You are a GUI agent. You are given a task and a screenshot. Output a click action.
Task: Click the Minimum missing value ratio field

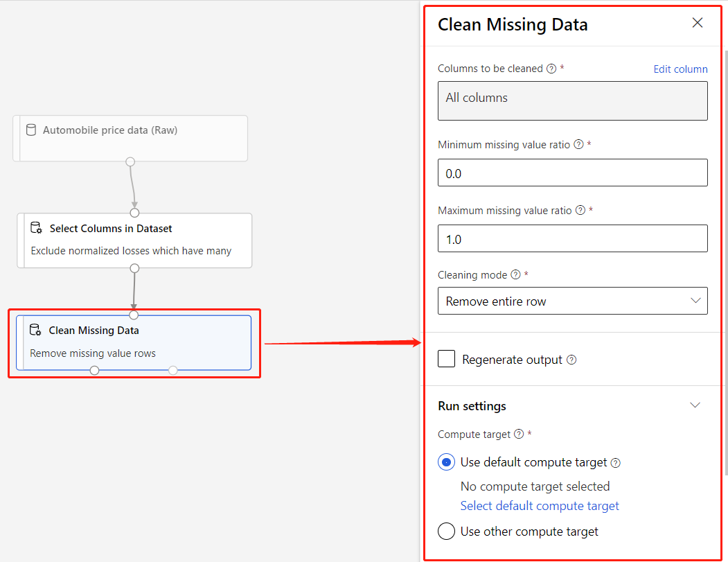572,173
